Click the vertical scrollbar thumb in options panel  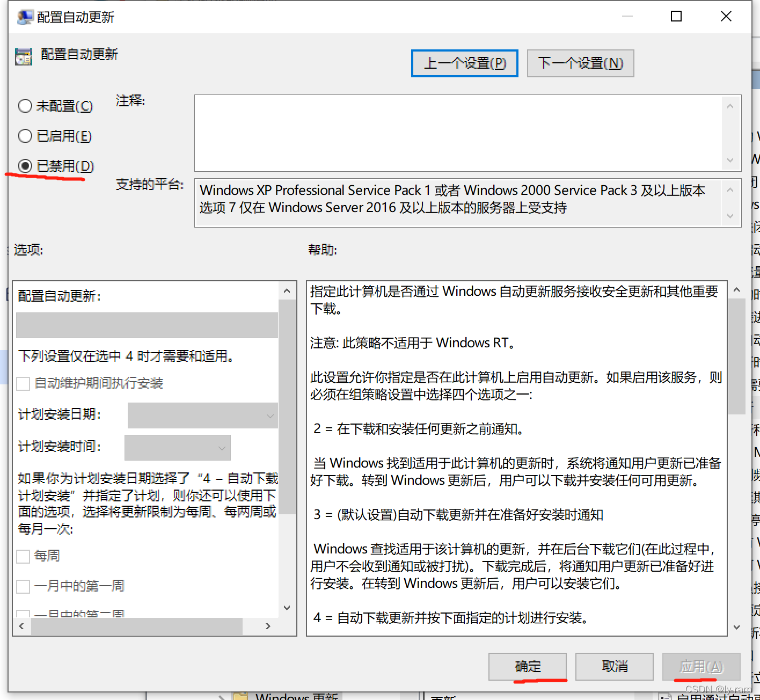coord(287,406)
